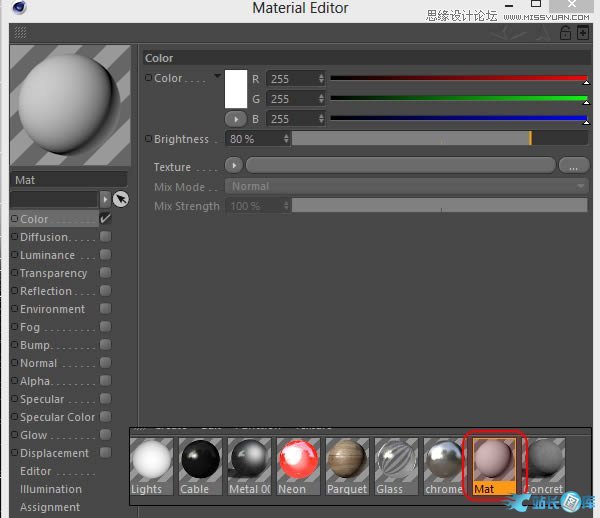Click the Texture browse ellipsis button

(573, 166)
